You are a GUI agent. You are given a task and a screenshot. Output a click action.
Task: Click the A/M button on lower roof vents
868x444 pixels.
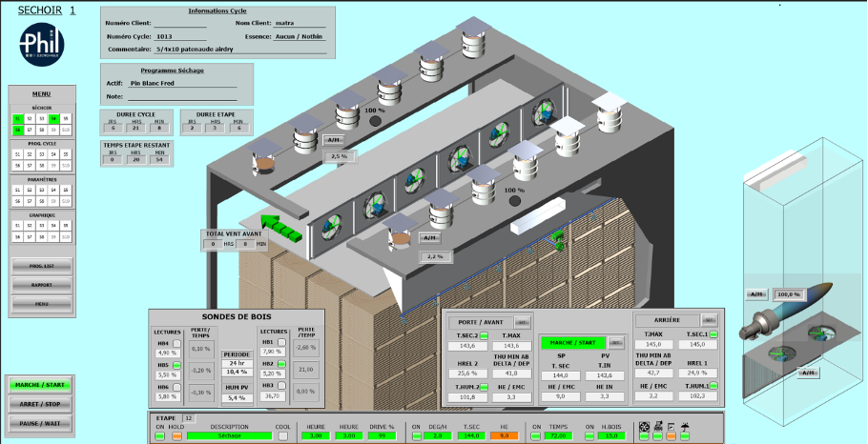(429, 238)
